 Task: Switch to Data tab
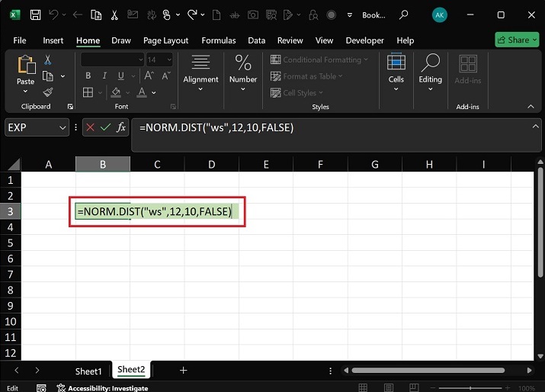pos(257,40)
